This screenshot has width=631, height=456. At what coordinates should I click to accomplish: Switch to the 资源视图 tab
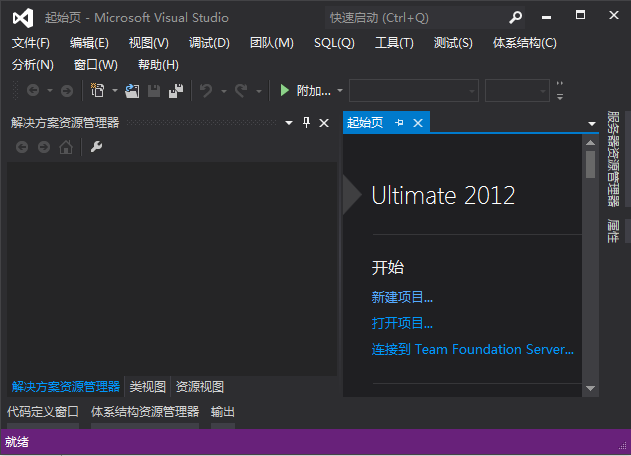pyautogui.click(x=200, y=387)
